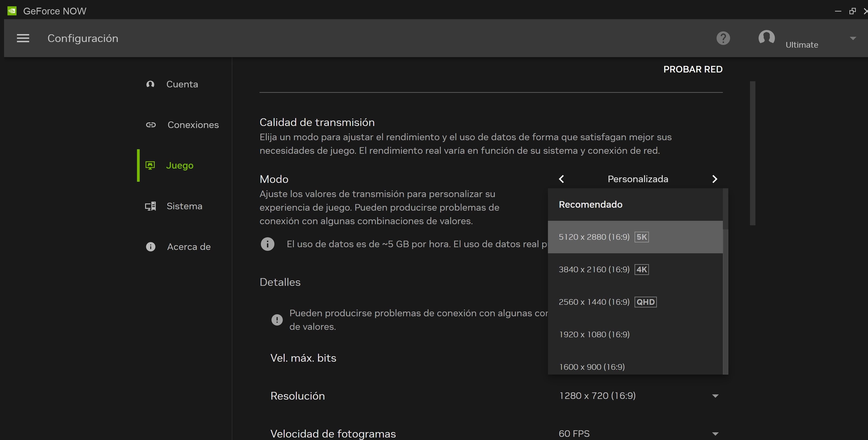Open the Sistema settings tab

click(x=184, y=206)
